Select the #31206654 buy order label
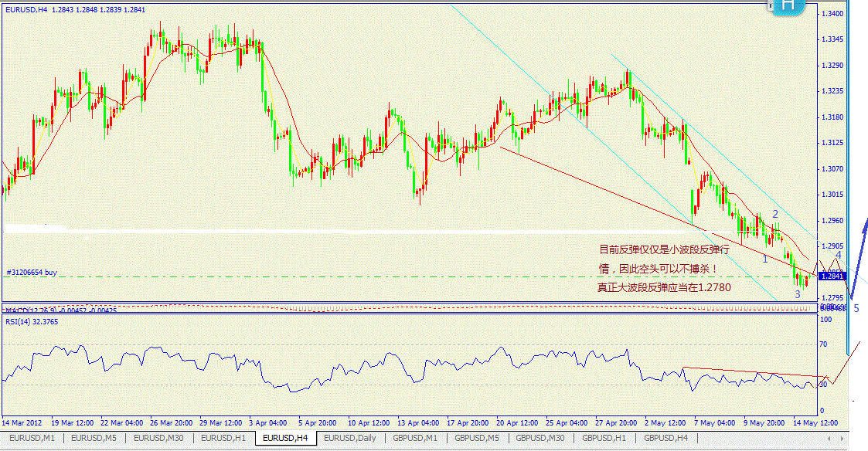Viewport: 868px width, 451px height. (x=32, y=273)
